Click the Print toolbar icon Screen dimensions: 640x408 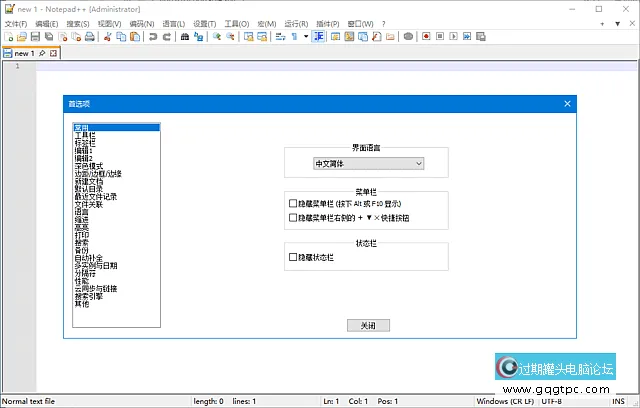click(x=89, y=36)
